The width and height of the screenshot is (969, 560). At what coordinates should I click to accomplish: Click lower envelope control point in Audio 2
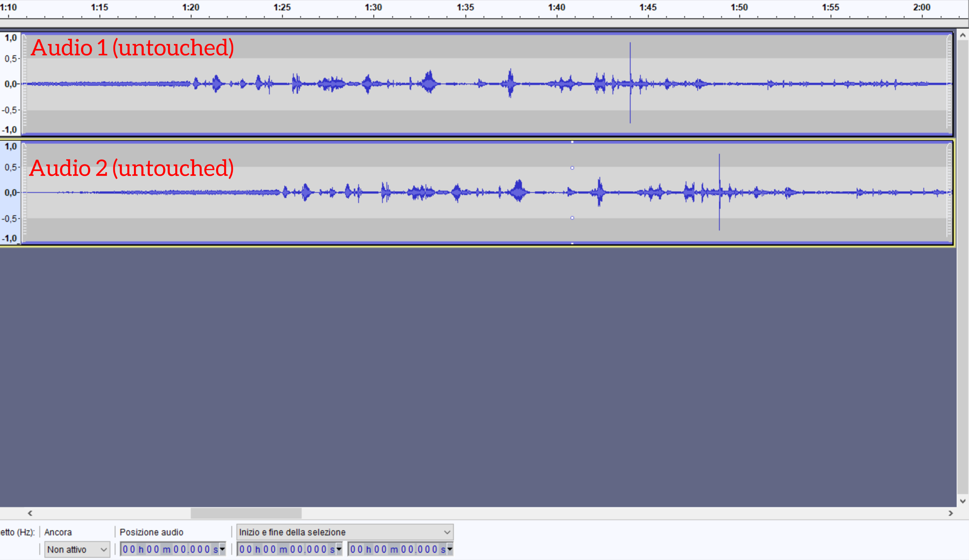coord(572,218)
